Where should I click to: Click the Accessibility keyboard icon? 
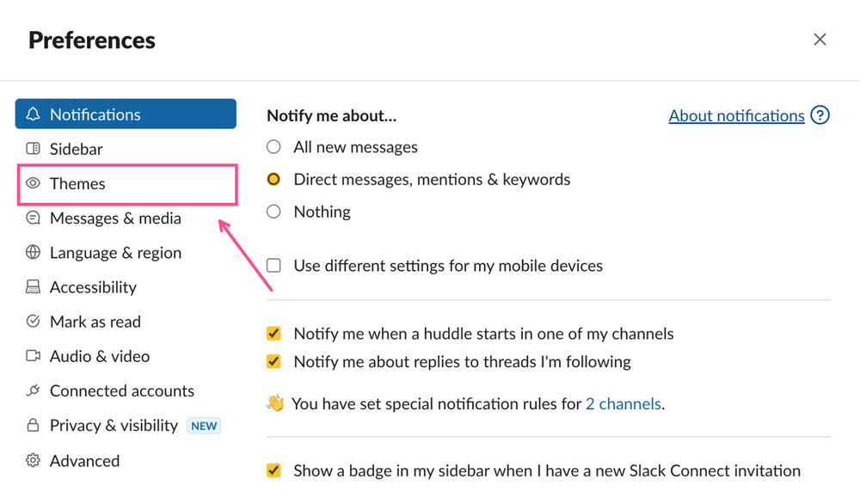34,286
